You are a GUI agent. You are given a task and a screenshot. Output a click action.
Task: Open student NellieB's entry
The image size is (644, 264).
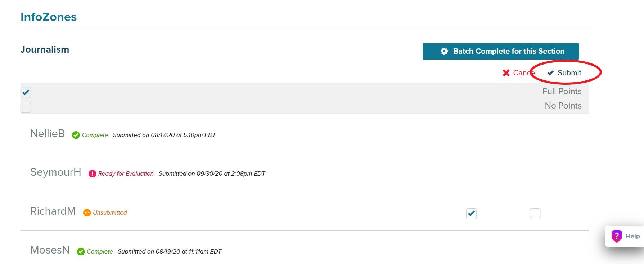click(48, 133)
